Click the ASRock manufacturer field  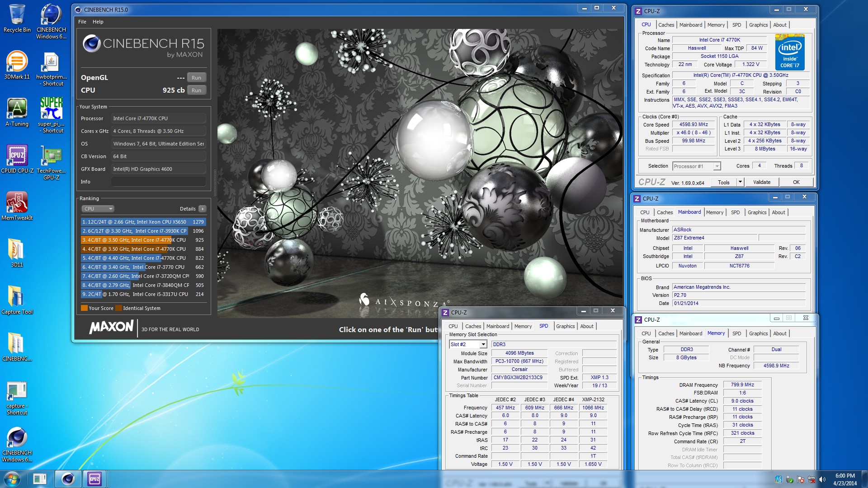click(x=739, y=230)
